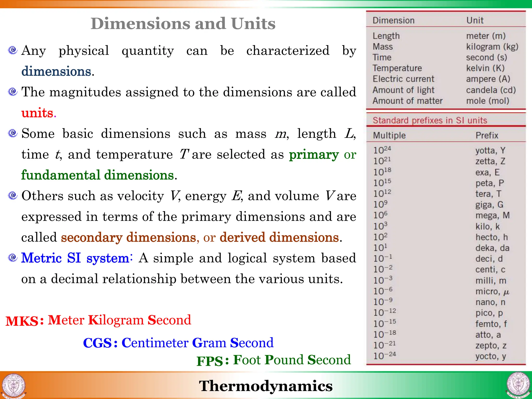Click the brown text 'derived dimensions'
The width and height of the screenshot is (532, 399).
click(279, 237)
